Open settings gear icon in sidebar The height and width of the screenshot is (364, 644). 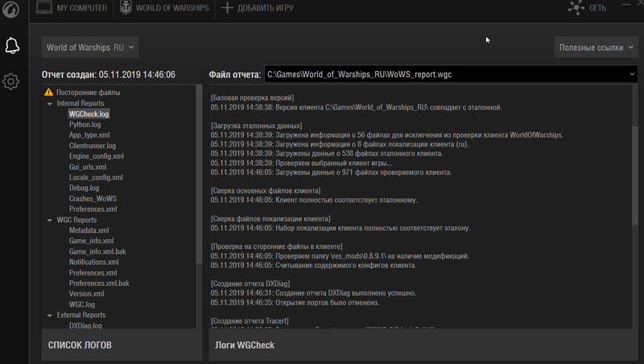(x=10, y=81)
